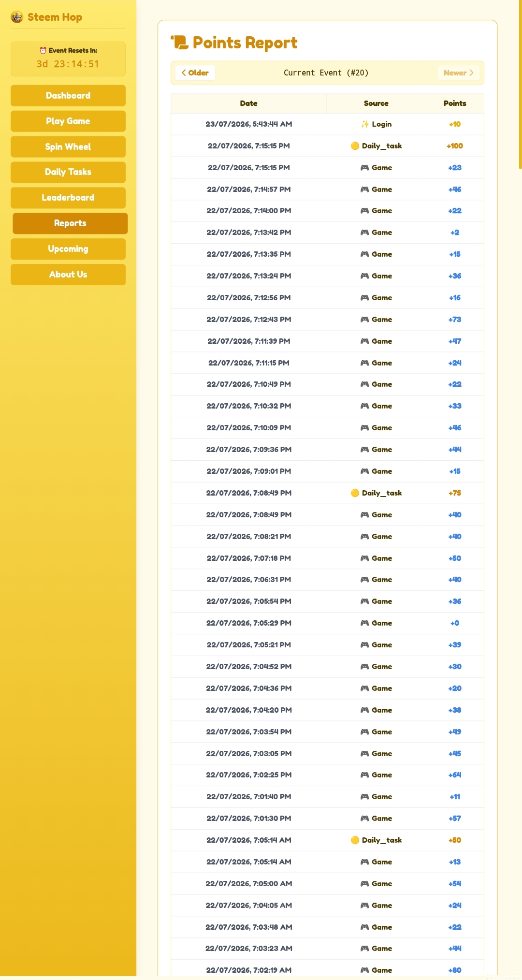This screenshot has height=980, width=522.
Task: Click the coin icon in the +100 Daily_task row
Action: point(355,146)
